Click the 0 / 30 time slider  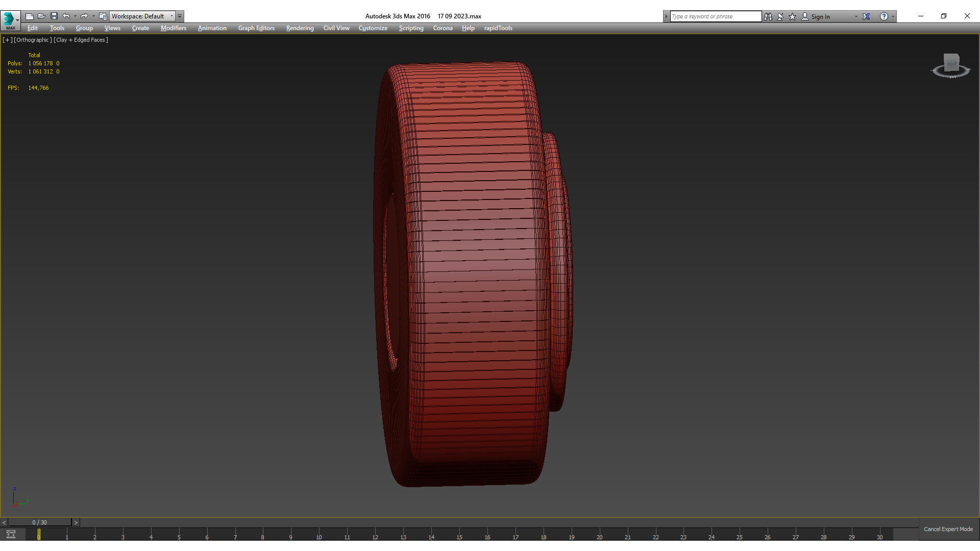tap(39, 522)
